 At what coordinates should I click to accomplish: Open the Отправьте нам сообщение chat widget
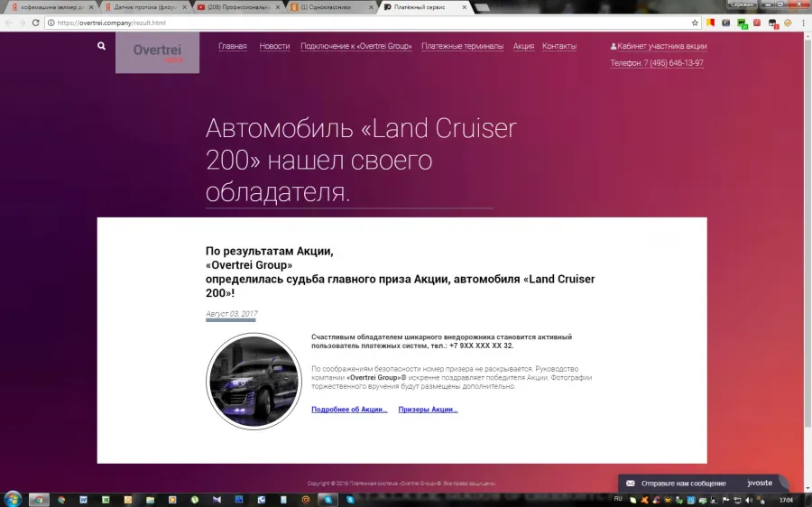click(684, 484)
